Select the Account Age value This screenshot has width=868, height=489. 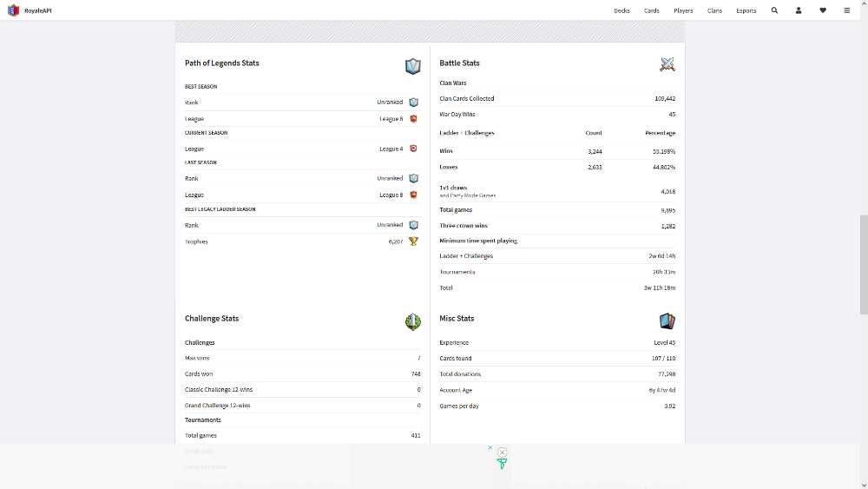pyautogui.click(x=662, y=391)
